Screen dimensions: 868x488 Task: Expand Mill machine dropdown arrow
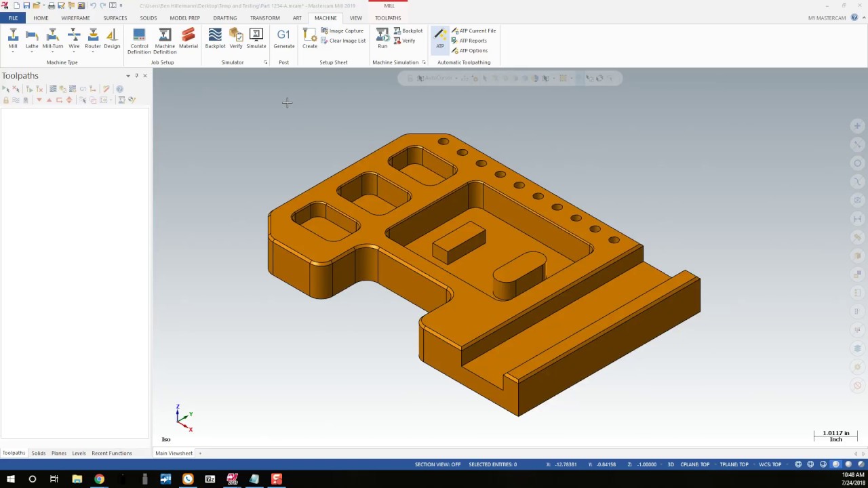(13, 51)
